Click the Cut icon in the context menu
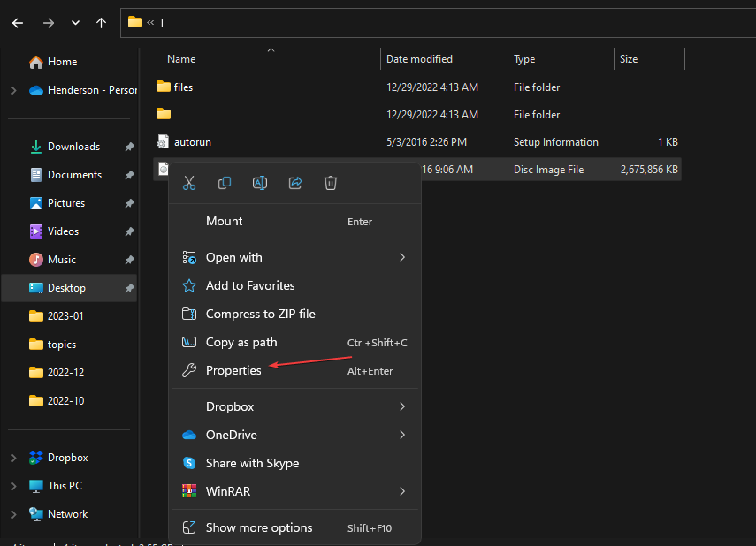Viewport: 756px width, 546px height. pyautogui.click(x=188, y=183)
